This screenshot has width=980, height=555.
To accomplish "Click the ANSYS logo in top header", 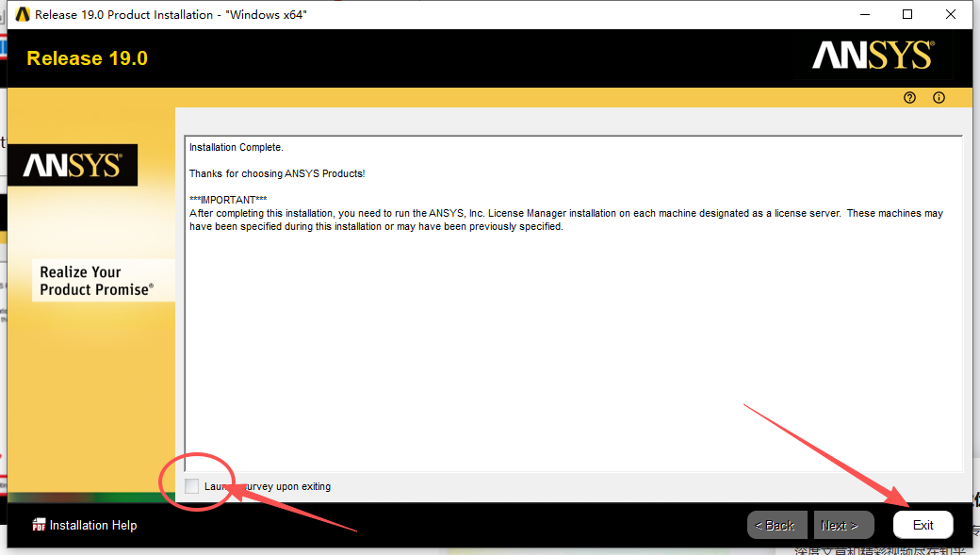I will 873,56.
